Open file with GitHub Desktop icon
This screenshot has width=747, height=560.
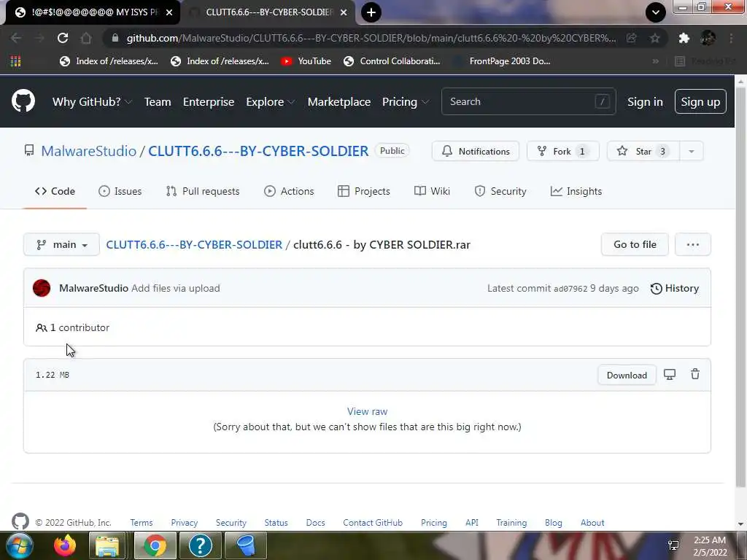670,374
